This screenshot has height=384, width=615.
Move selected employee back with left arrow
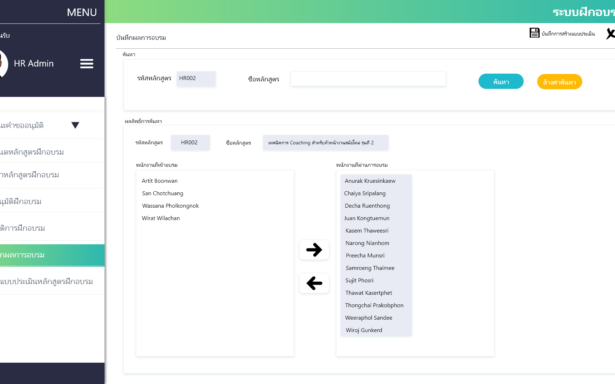coord(314,283)
